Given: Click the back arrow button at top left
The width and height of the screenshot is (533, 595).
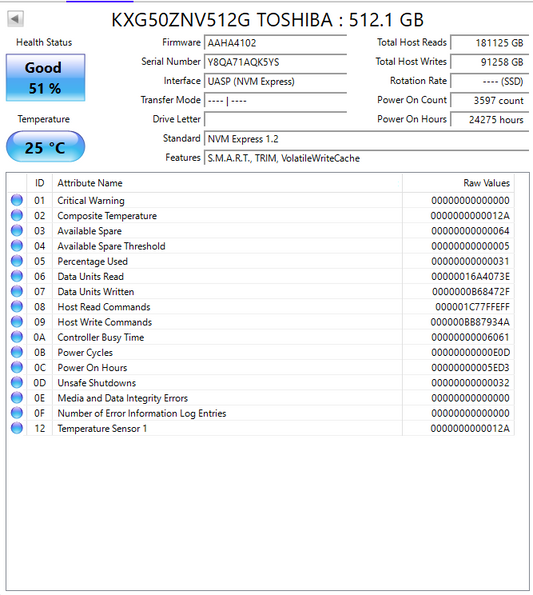Looking at the screenshot, I should (16, 19).
